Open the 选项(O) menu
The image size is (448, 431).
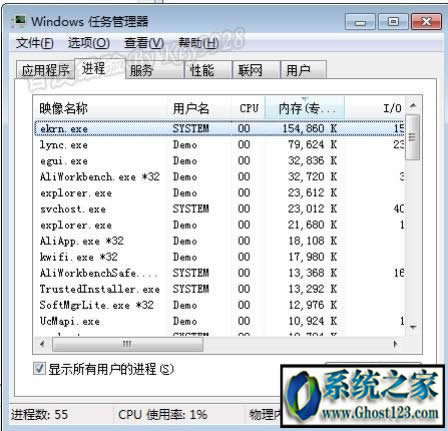click(x=89, y=43)
